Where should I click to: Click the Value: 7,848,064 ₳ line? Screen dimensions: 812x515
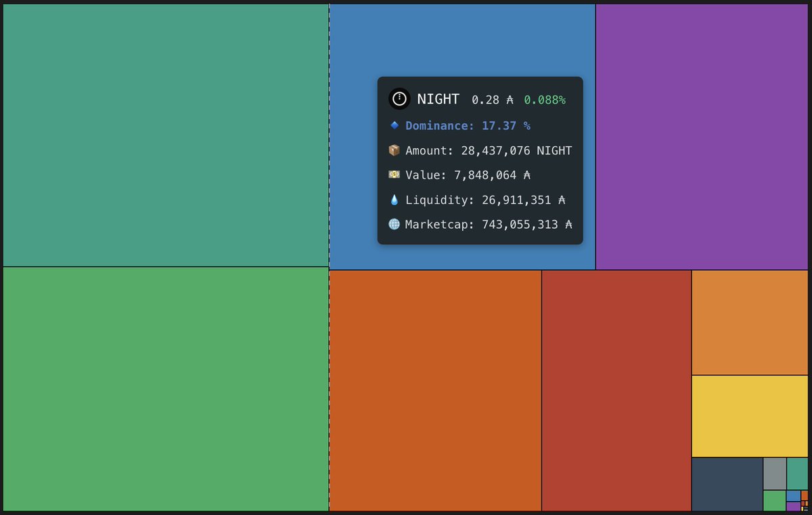tap(468, 175)
